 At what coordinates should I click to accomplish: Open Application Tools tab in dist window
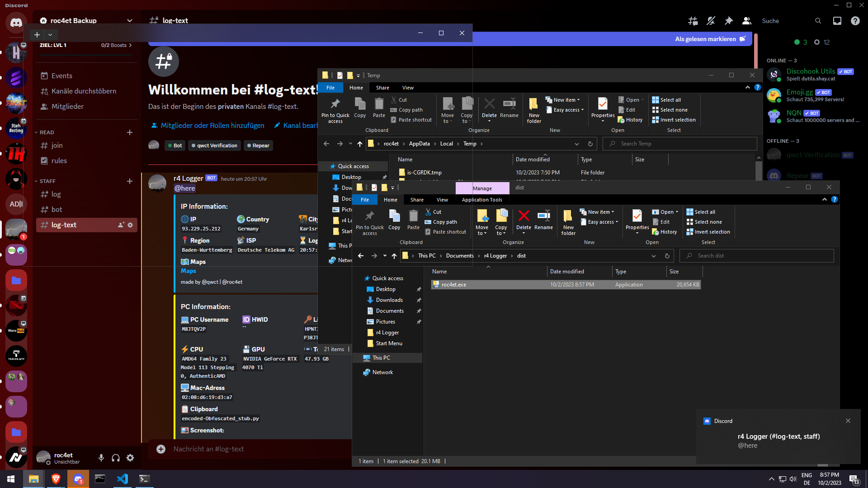pyautogui.click(x=482, y=200)
